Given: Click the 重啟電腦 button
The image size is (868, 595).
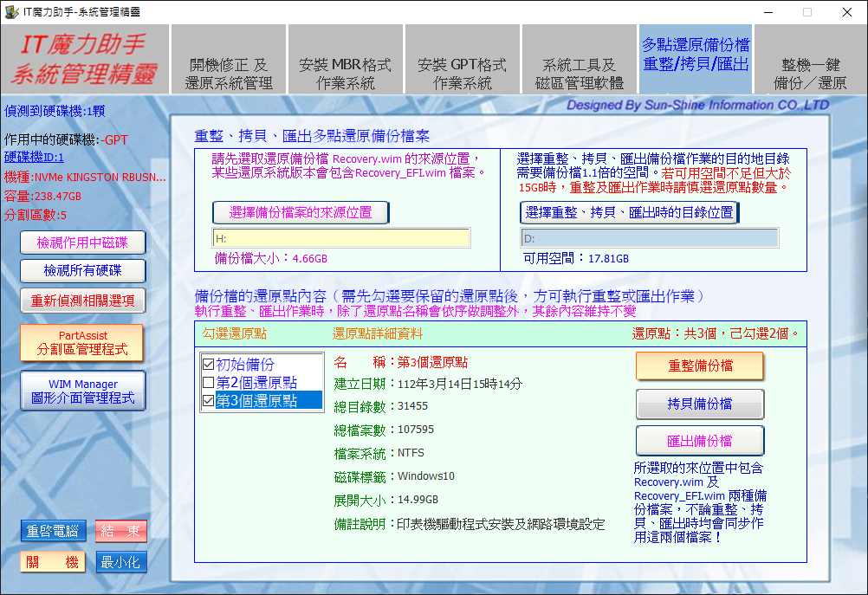Looking at the screenshot, I should click(53, 531).
